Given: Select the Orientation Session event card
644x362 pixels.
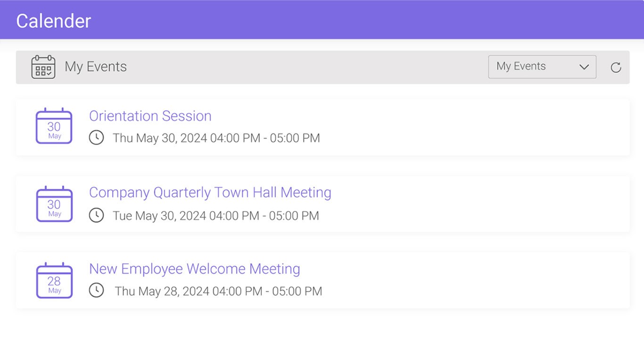Looking at the screenshot, I should (424, 127).
